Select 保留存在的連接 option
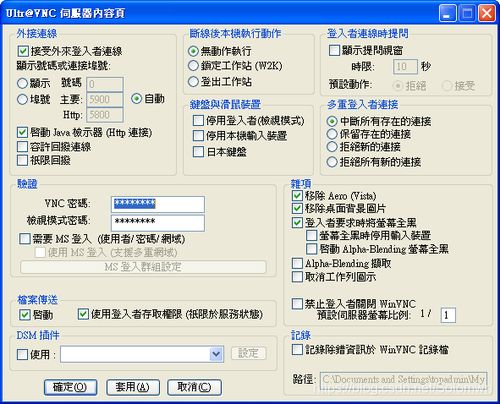The width and height of the screenshot is (500, 404). [x=332, y=134]
